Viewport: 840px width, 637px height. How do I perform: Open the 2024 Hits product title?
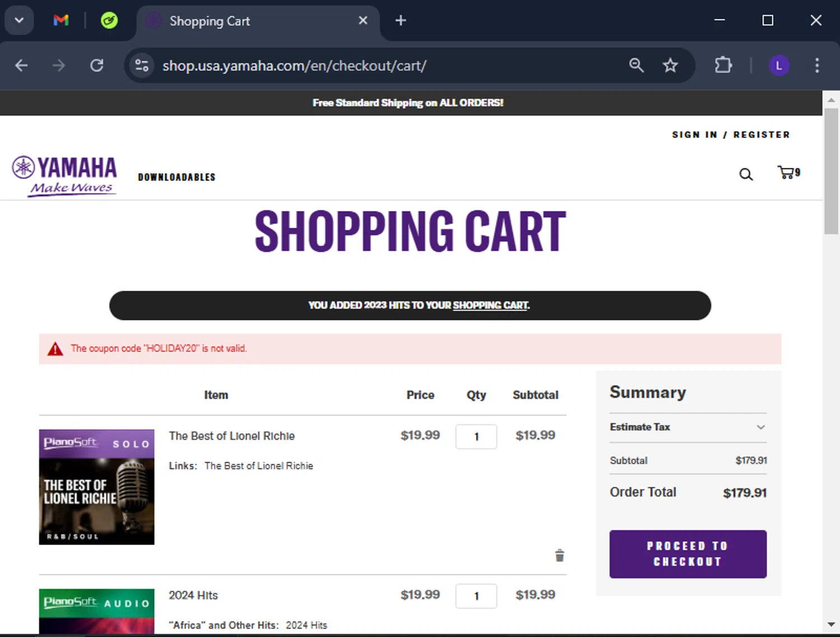coord(193,595)
